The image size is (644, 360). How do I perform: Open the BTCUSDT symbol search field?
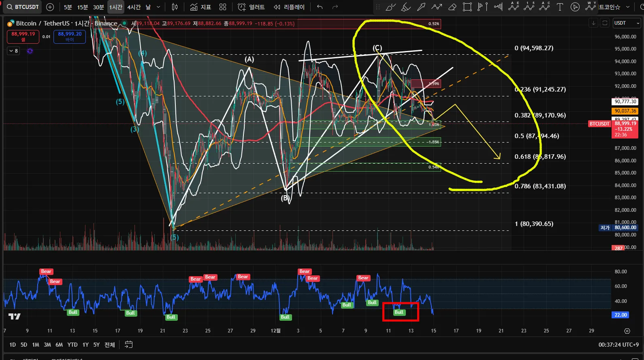[x=23, y=7]
